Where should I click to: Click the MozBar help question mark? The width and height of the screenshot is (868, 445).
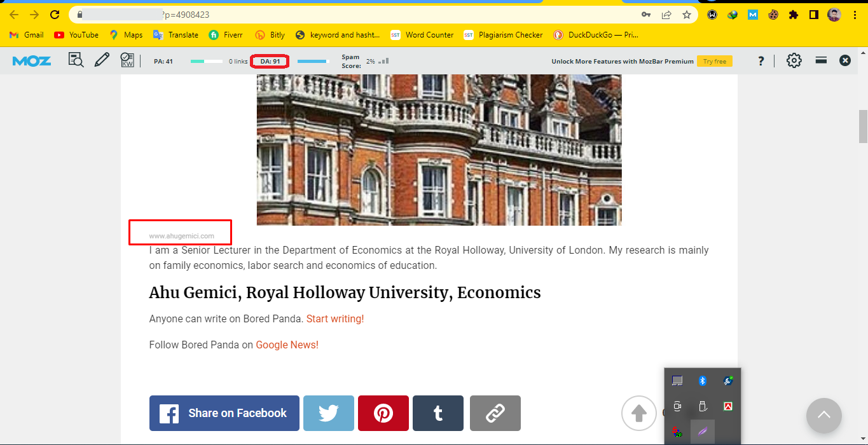(x=761, y=61)
